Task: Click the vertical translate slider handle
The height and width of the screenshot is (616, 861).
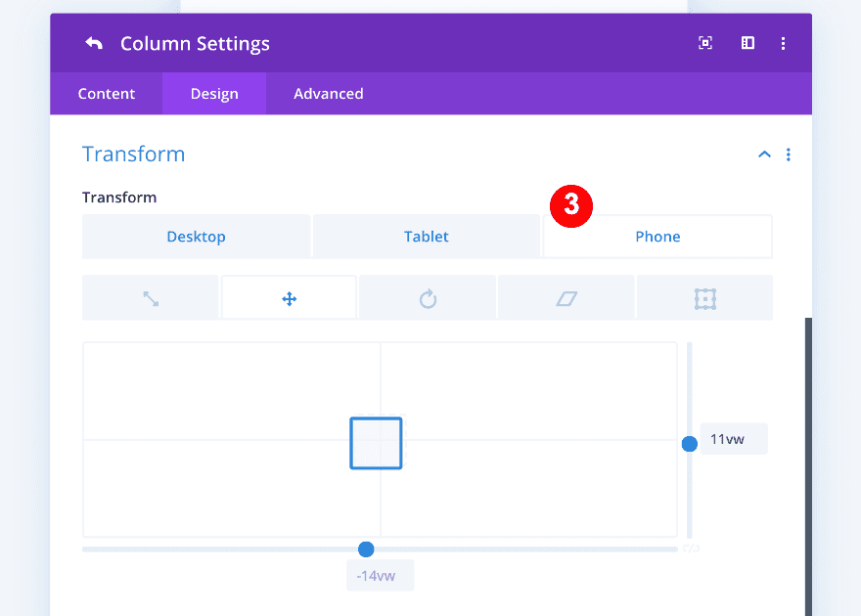Action: (690, 444)
